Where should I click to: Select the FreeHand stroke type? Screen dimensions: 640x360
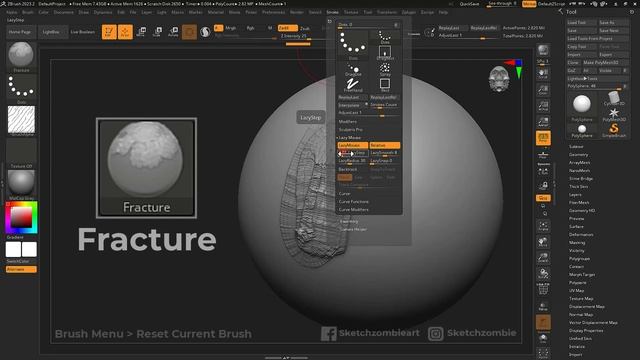point(353,85)
